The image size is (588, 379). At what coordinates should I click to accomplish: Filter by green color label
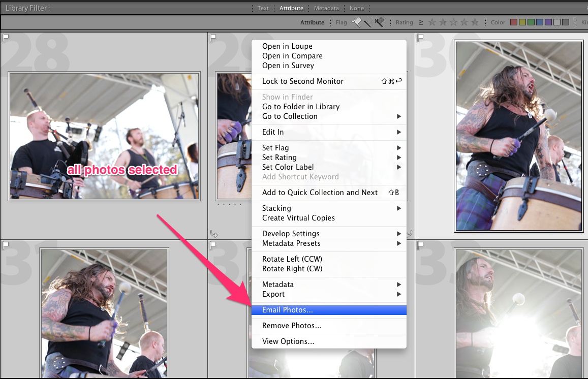coord(531,22)
